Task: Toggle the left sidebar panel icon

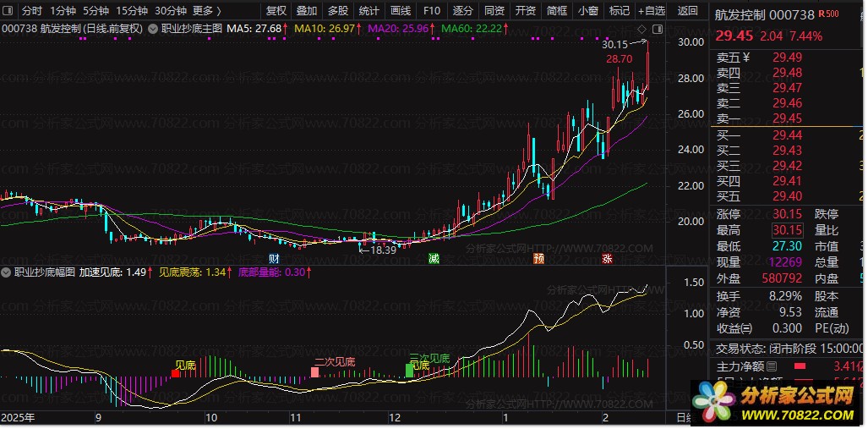Action: click(x=8, y=10)
